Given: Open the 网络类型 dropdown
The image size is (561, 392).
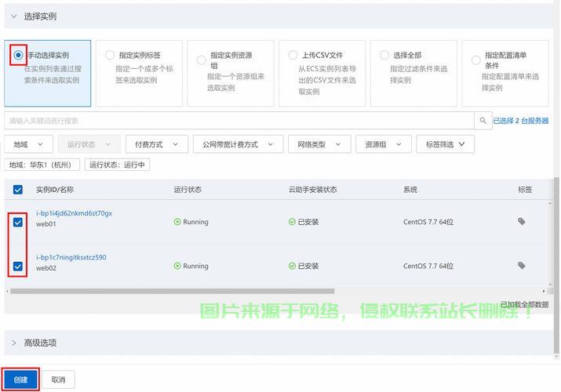Looking at the screenshot, I should [x=319, y=144].
